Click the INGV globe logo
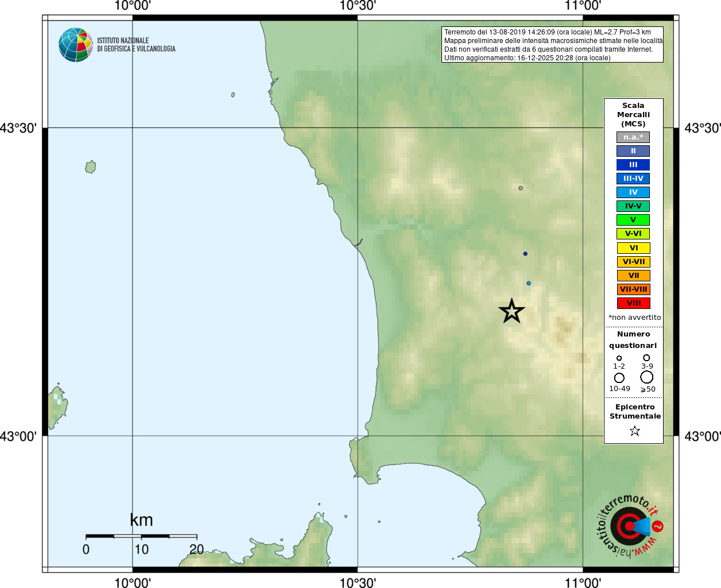 click(x=76, y=45)
